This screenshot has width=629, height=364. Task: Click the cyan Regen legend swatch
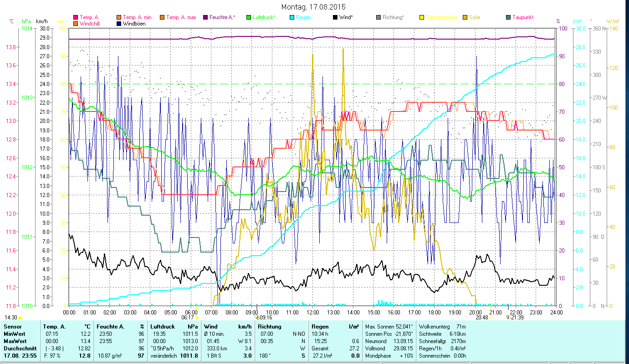pyautogui.click(x=292, y=18)
